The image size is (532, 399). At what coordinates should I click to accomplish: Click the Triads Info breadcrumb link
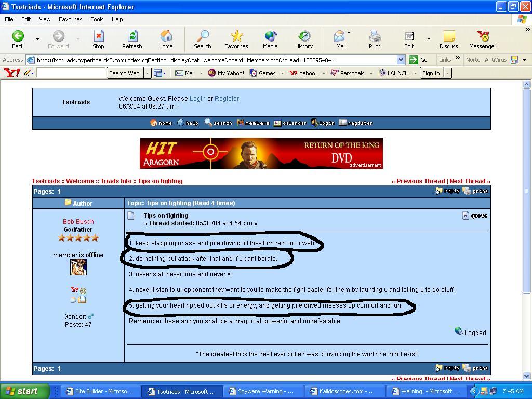pos(116,181)
